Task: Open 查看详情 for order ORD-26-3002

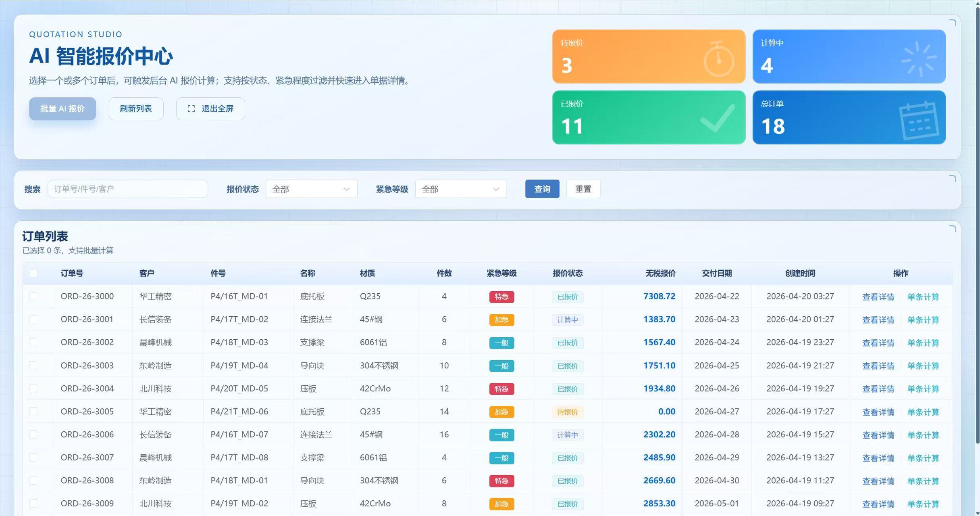Action: pyautogui.click(x=878, y=343)
